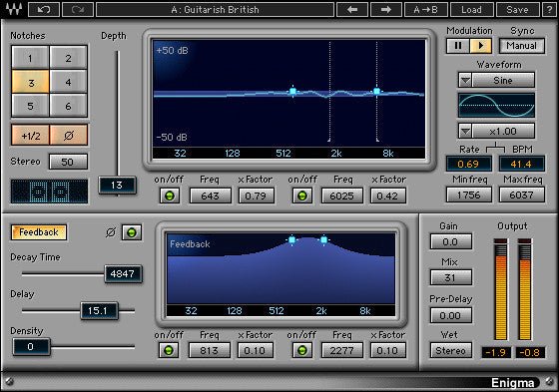This screenshot has height=392, width=559.
Task: Toggle the notch phase invert button
Action: [x=69, y=135]
